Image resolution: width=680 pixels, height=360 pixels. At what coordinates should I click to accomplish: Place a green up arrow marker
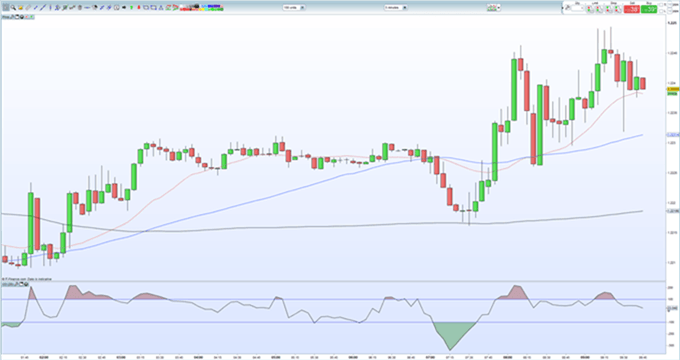tap(131, 7)
